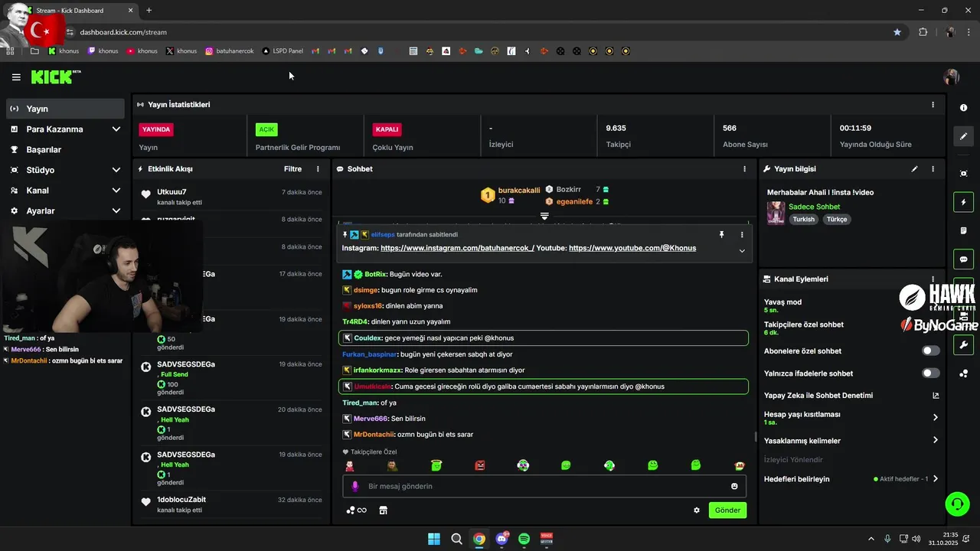Click the info icon in right sidebar
The width and height of the screenshot is (980, 551).
tap(964, 108)
